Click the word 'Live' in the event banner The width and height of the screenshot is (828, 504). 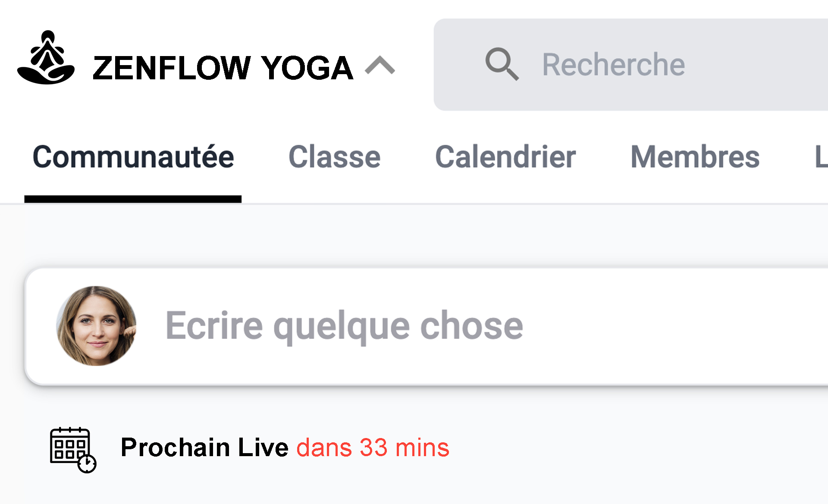point(263,447)
